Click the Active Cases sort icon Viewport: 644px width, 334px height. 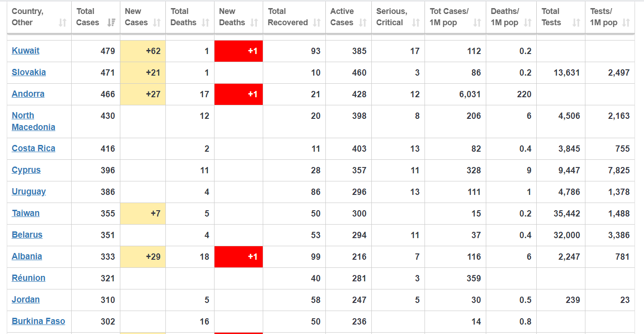click(x=363, y=23)
